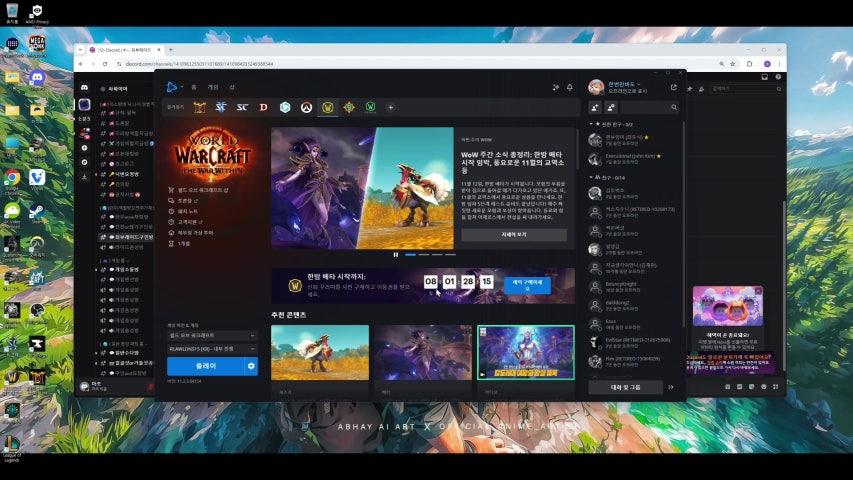Click the plus icon to add favorite game
Screen dimensions: 853x480
tap(391, 107)
